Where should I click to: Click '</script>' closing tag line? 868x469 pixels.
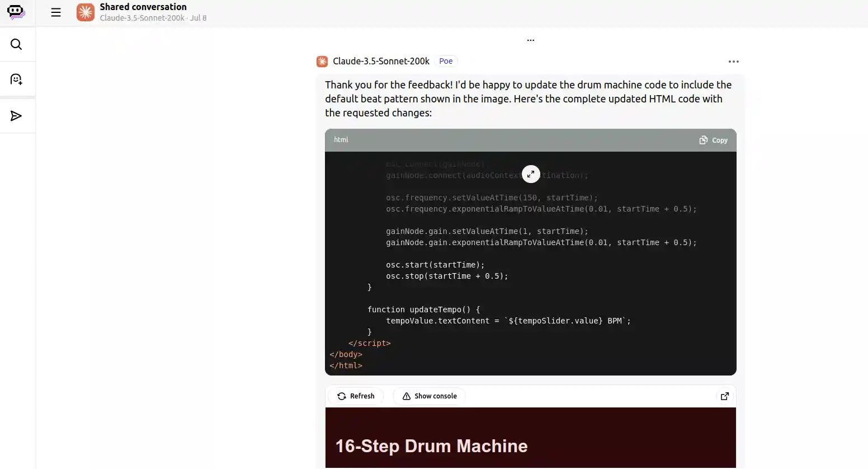point(369,343)
